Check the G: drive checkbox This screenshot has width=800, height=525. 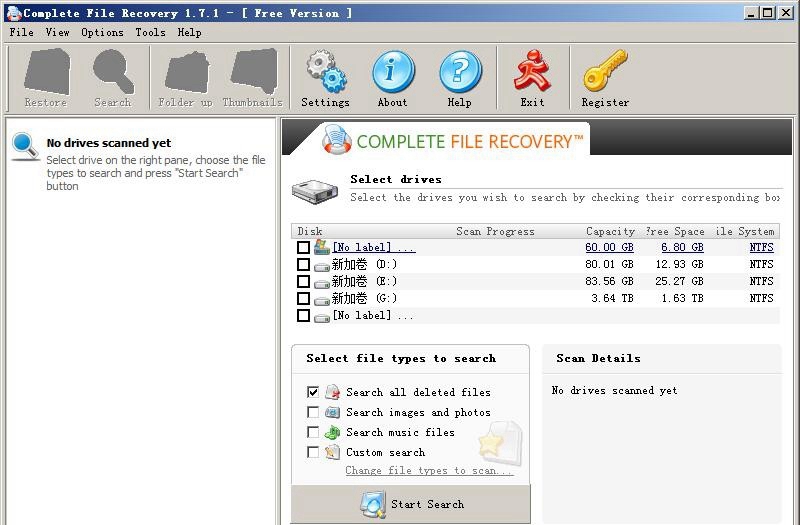tap(303, 298)
